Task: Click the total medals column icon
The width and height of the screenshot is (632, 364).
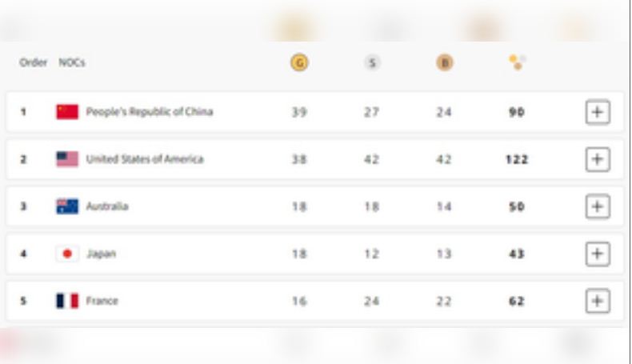Action: coord(517,62)
